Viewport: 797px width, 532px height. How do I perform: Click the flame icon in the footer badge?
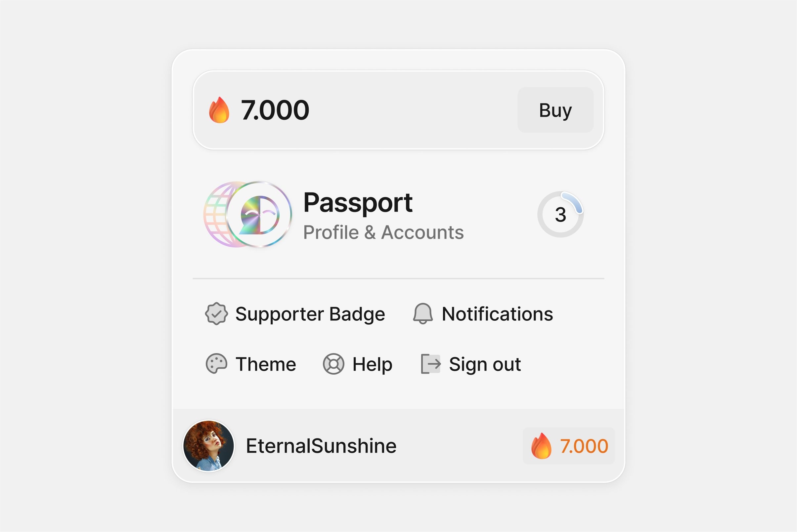(x=541, y=446)
